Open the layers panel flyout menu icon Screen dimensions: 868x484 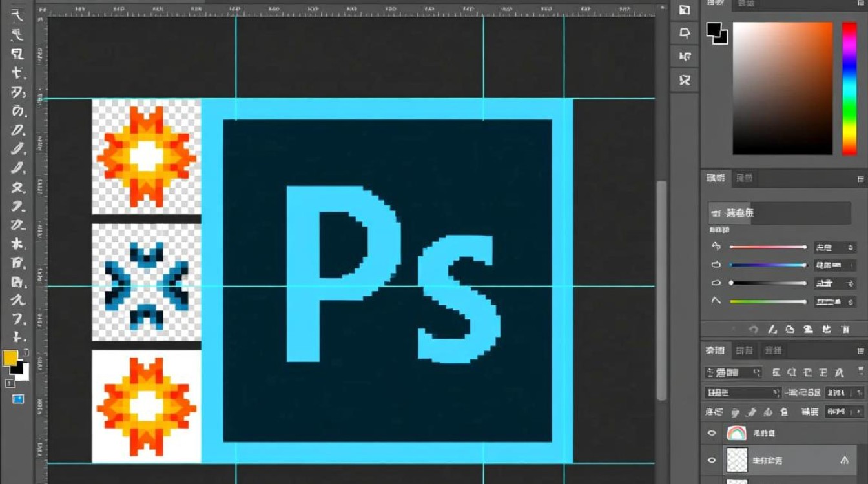tap(860, 351)
